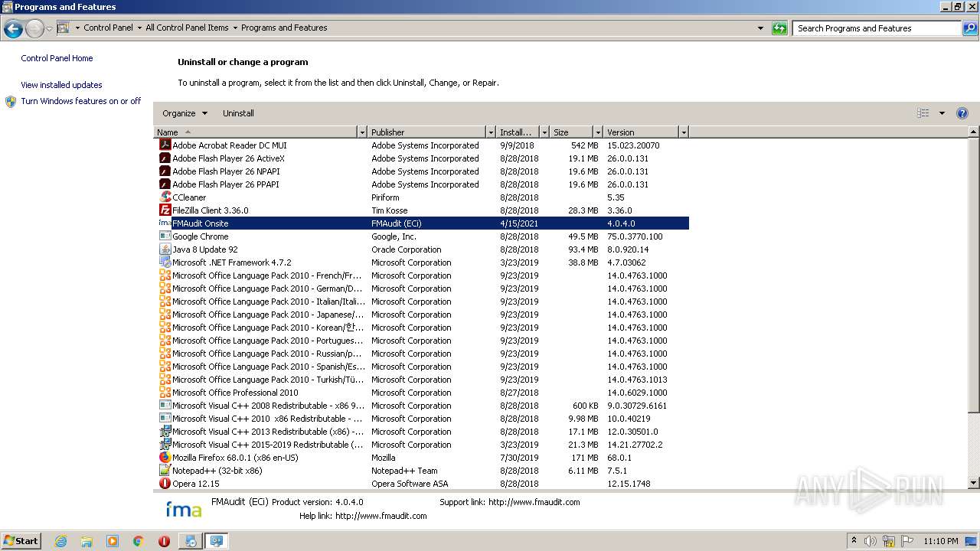
Task: Click the Microsoft Office Professional 2010 icon
Action: coord(165,392)
